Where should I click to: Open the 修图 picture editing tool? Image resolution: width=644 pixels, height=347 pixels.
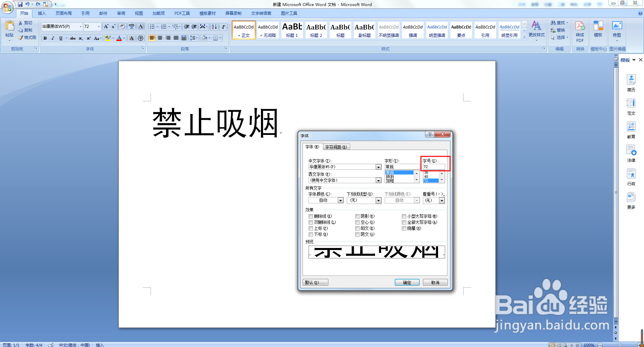pyautogui.click(x=617, y=30)
